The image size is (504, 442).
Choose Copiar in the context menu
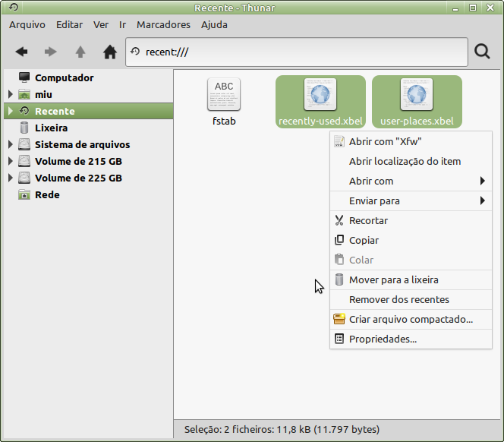click(411, 240)
